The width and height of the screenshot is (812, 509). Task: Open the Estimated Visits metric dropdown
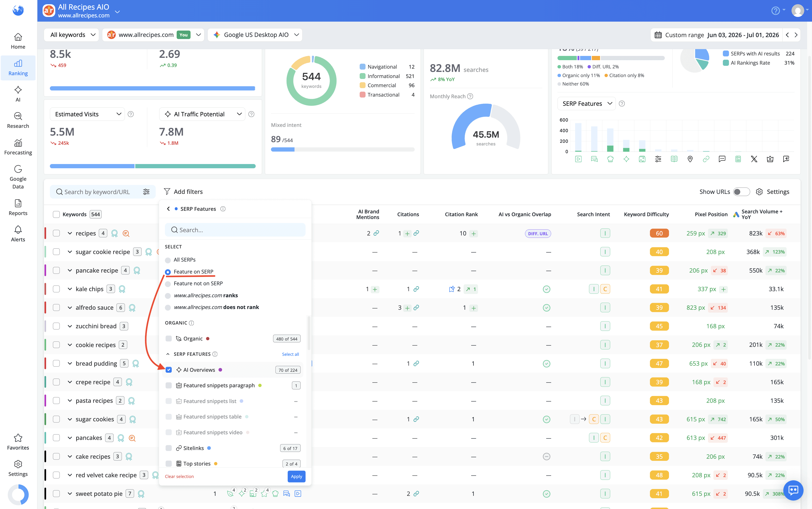88,114
